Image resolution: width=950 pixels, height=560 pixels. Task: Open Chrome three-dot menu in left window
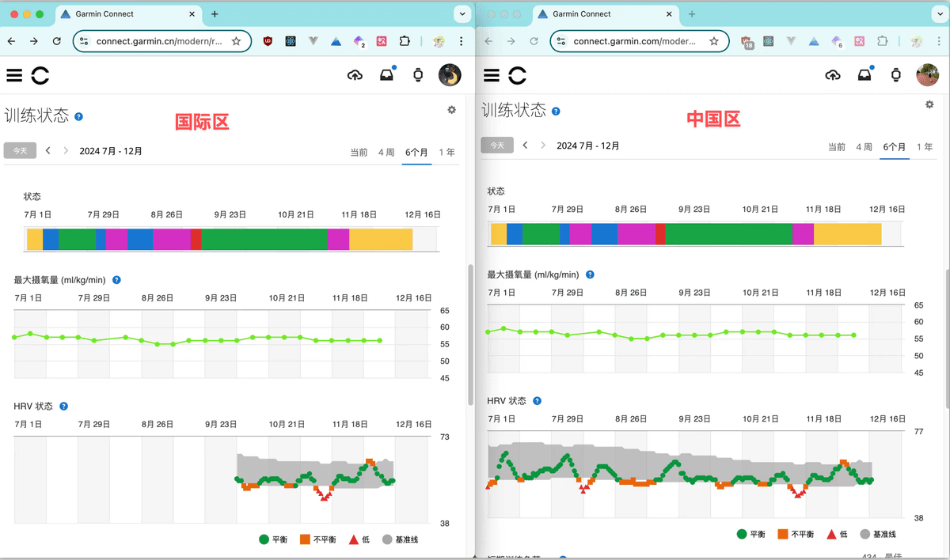point(462,41)
